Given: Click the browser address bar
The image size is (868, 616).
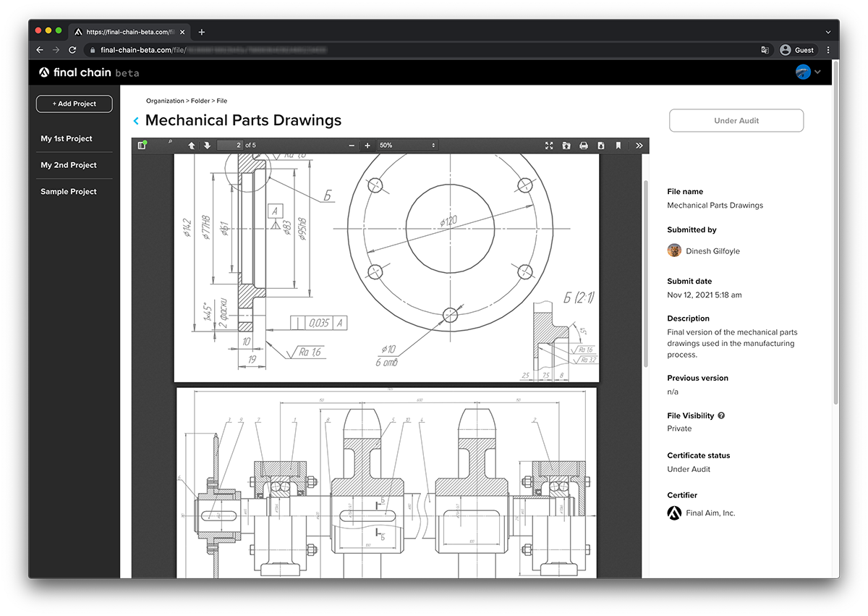Looking at the screenshot, I should (430, 50).
